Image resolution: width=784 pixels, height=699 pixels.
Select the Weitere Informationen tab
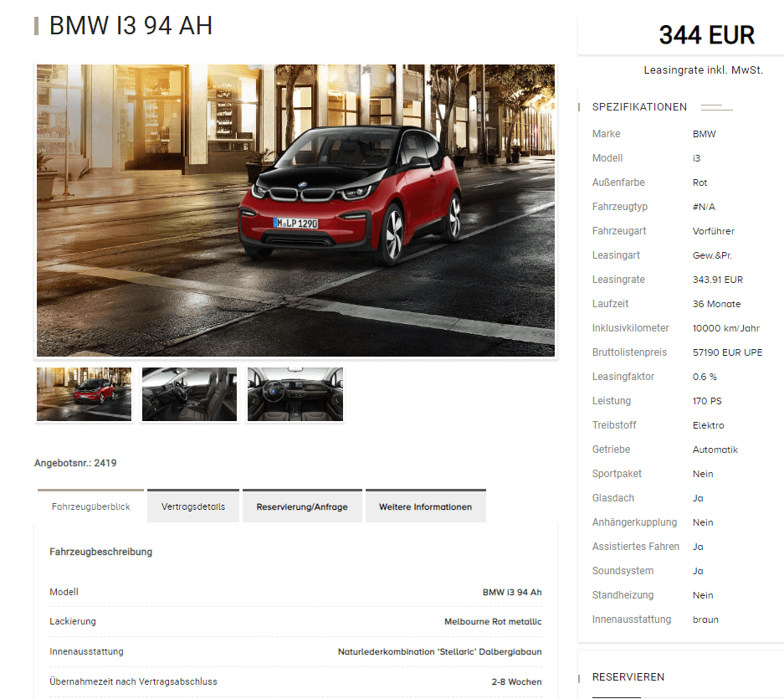click(426, 506)
